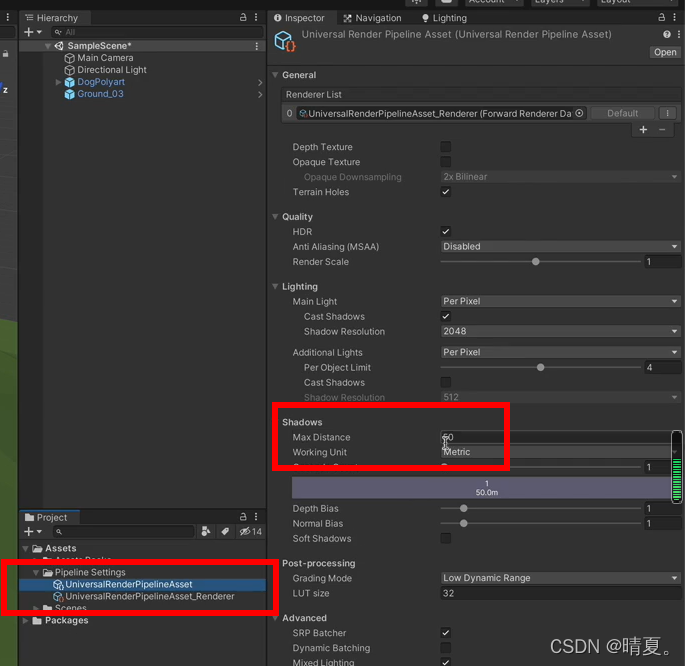Toggle Main Light Cast Shadows checkbox
685x666 pixels.
click(446, 316)
